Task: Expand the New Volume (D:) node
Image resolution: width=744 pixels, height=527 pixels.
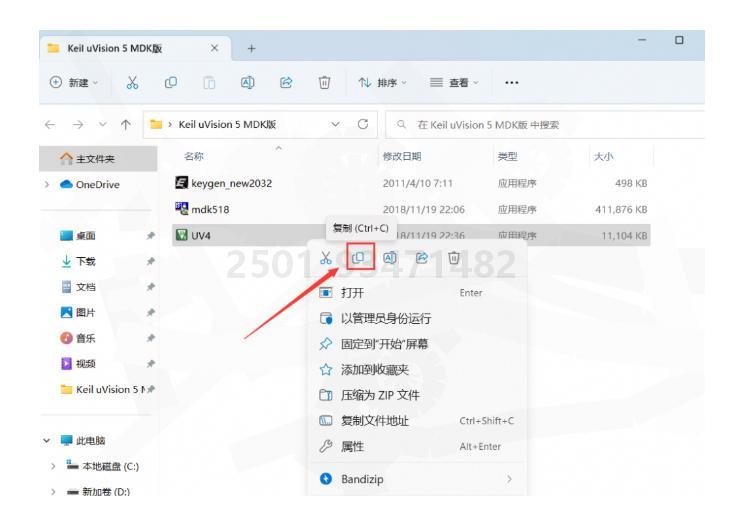Action: 53,491
